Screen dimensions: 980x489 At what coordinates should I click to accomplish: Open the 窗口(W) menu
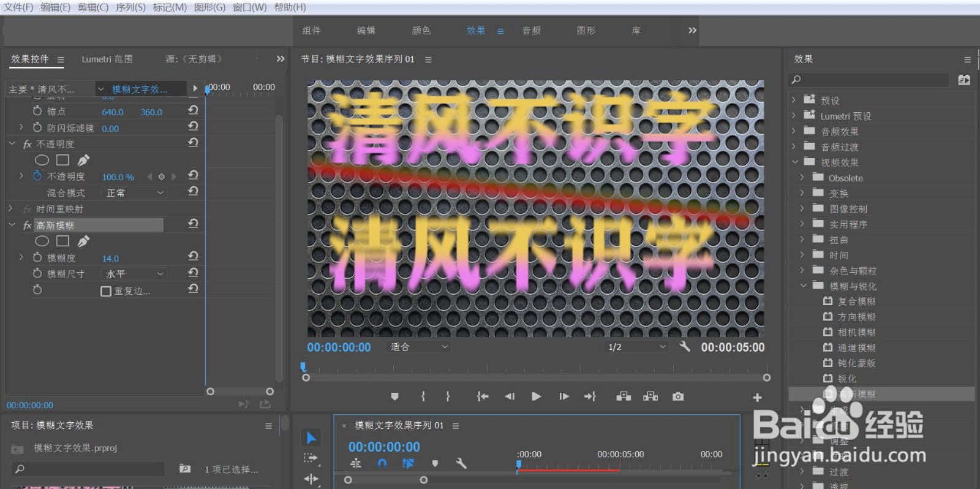[x=250, y=7]
